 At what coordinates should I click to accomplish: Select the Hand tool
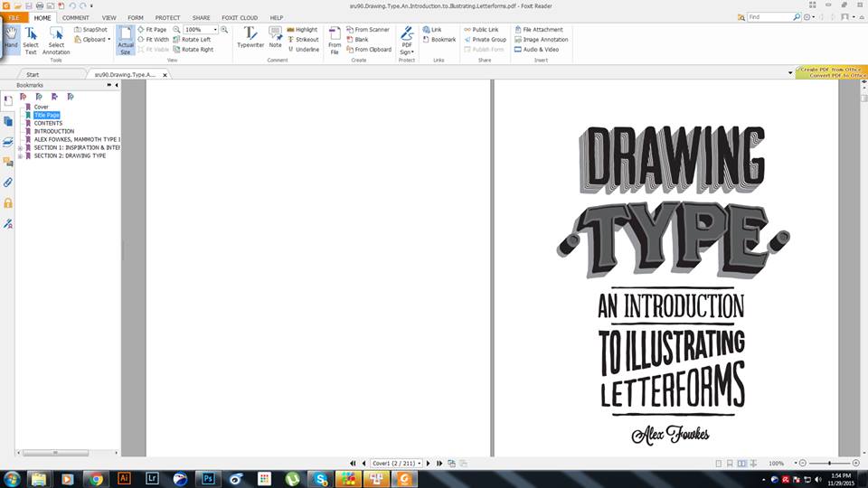coord(11,40)
